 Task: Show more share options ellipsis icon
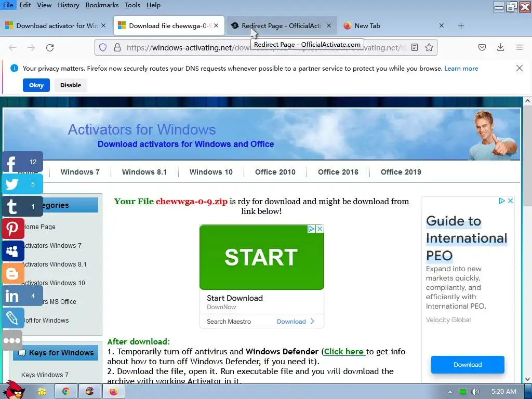pyautogui.click(x=12, y=340)
